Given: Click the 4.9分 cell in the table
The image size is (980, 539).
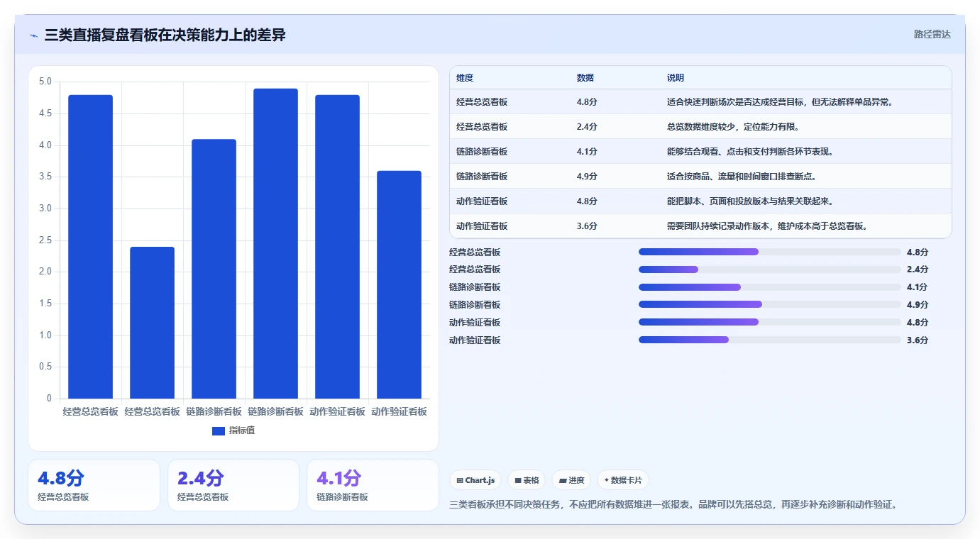Looking at the screenshot, I should pyautogui.click(x=588, y=177).
